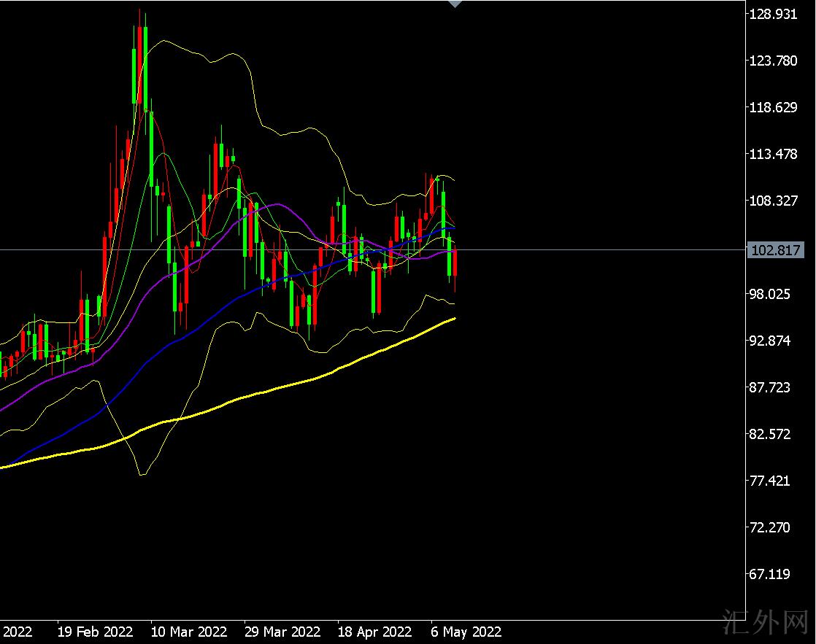Select the most recent red candlestick
The width and height of the screenshot is (816, 644).
coord(455,263)
